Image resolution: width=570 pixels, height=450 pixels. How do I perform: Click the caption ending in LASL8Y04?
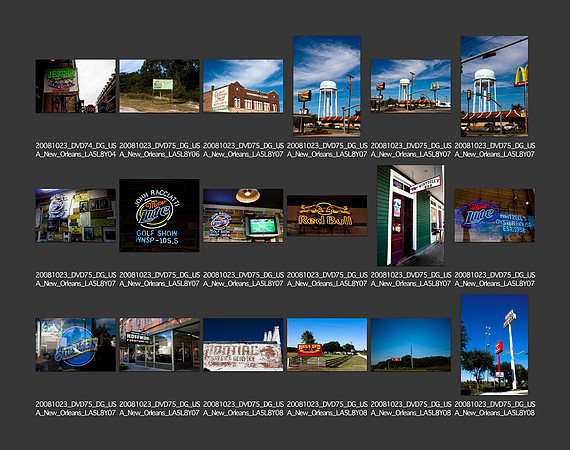point(76,150)
